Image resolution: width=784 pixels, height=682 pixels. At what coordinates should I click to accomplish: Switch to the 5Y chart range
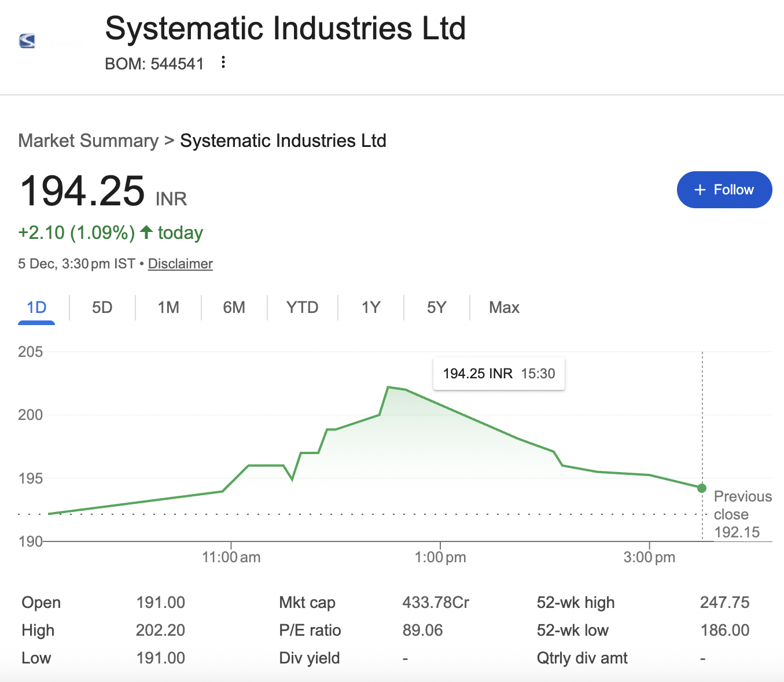coord(436,307)
